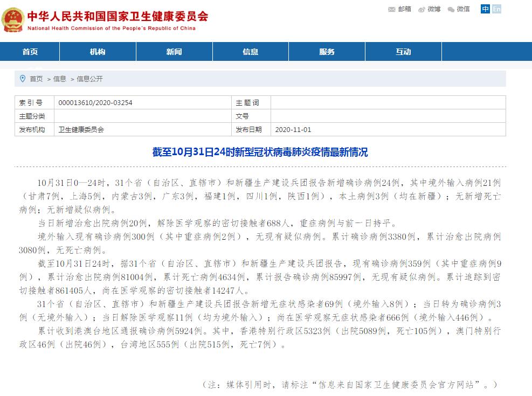Select index number 000013610/2020-03254
The image size is (532, 396).
point(95,103)
